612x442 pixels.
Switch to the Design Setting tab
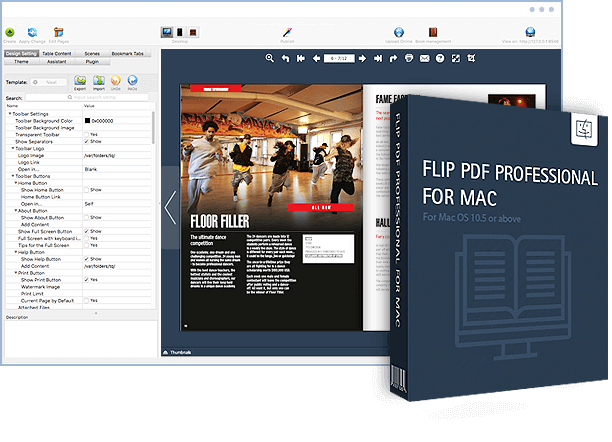(21, 53)
